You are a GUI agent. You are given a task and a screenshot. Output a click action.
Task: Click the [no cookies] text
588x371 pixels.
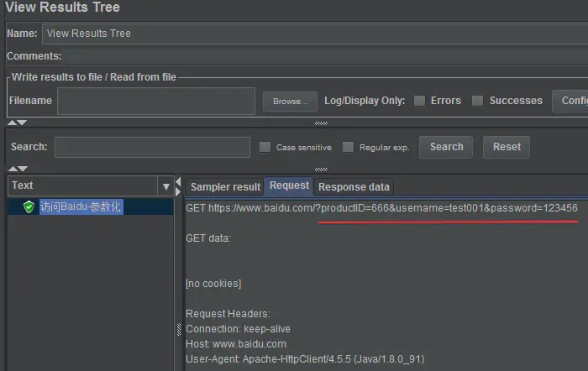coord(213,284)
